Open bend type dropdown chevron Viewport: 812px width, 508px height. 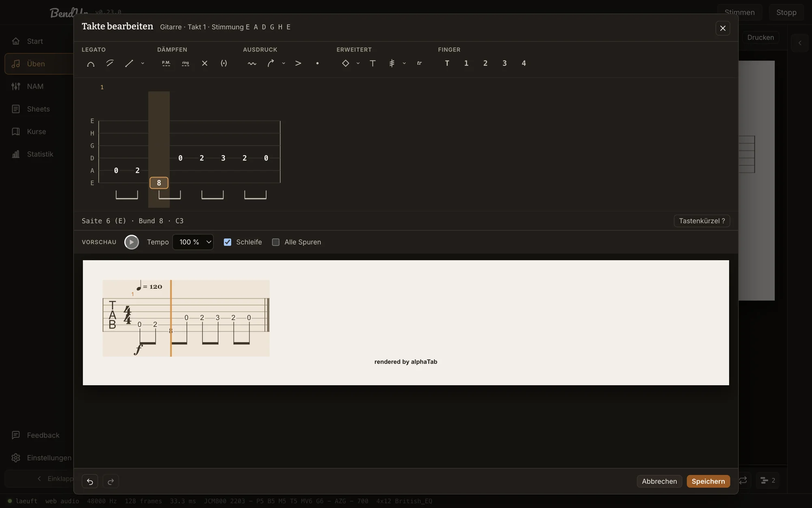[x=283, y=63]
